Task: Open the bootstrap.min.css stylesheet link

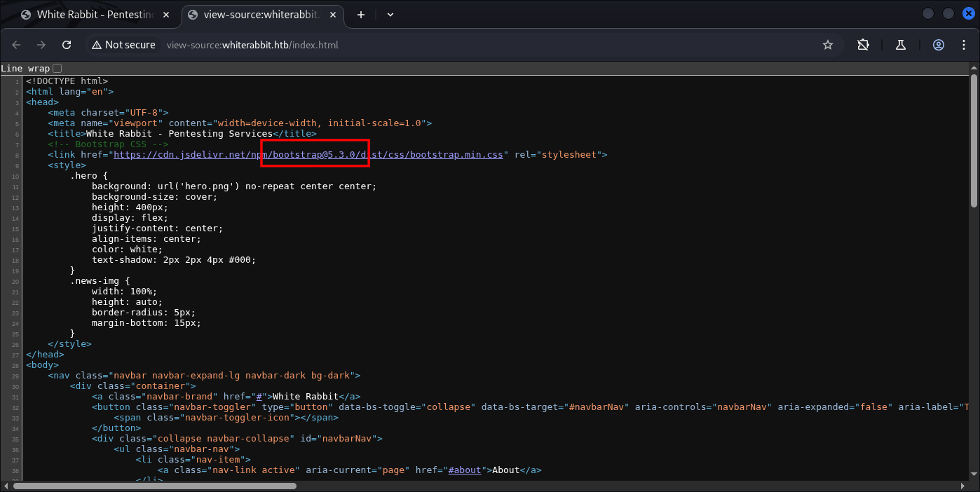Action: tap(308, 155)
